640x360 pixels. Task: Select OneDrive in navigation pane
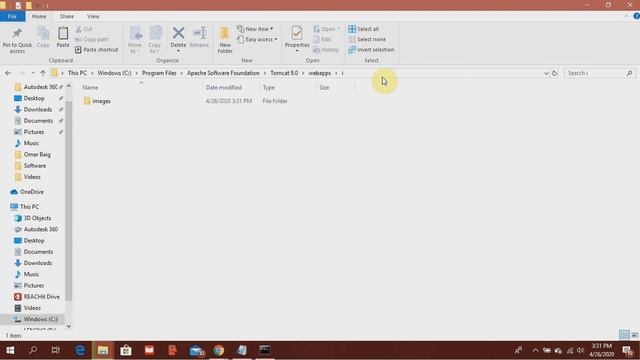(31, 192)
